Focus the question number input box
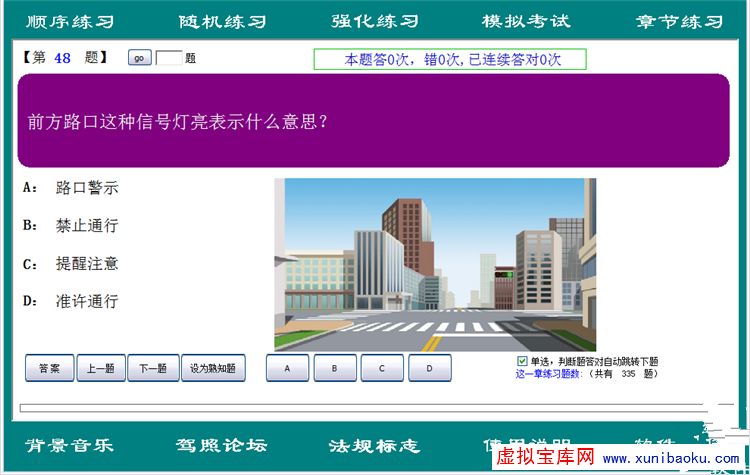The image size is (750, 475). pos(169,58)
